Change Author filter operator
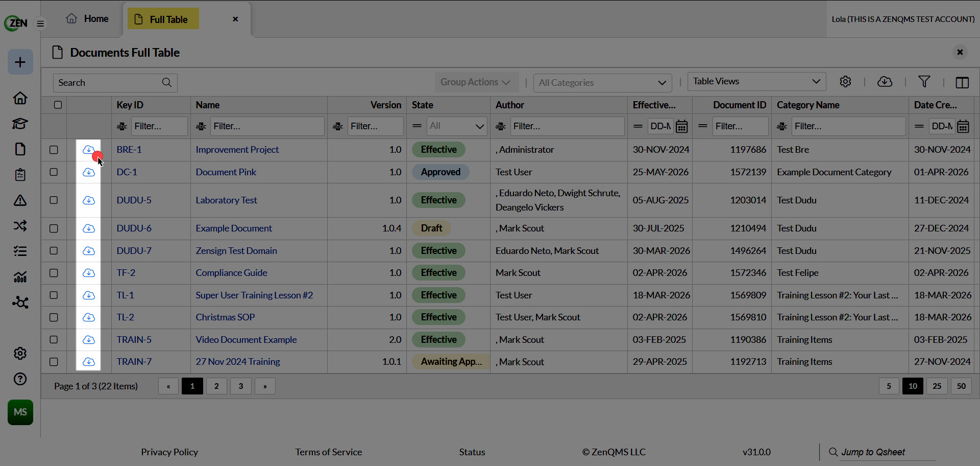980x466 pixels. tap(501, 126)
